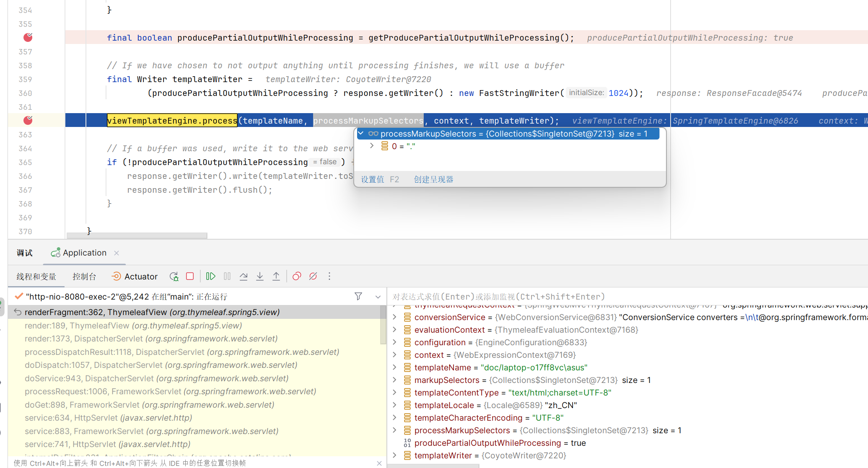This screenshot has width=868, height=468.
Task: Expand templateName variable
Action: pyautogui.click(x=394, y=367)
